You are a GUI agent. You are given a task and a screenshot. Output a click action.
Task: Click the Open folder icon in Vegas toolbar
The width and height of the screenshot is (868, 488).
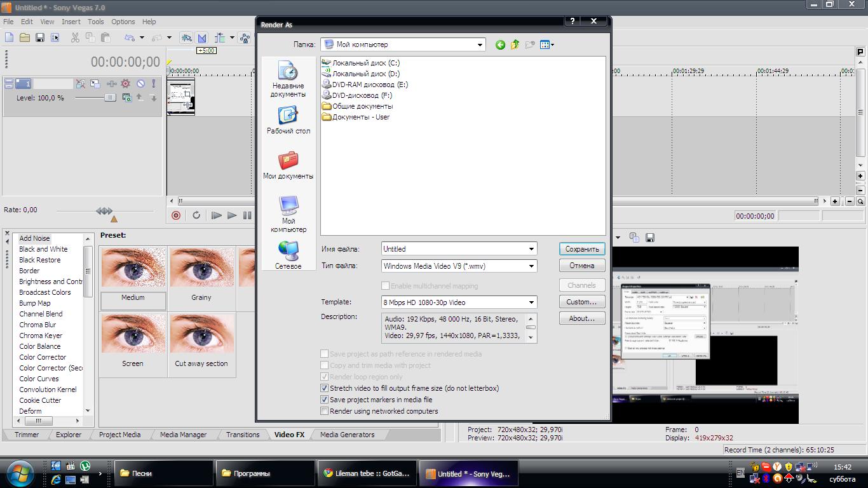pos(25,37)
